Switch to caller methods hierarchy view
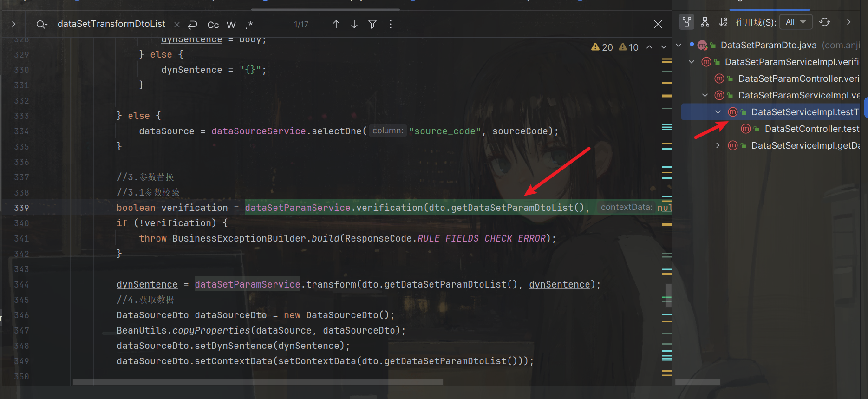This screenshot has width=868, height=399. point(687,22)
